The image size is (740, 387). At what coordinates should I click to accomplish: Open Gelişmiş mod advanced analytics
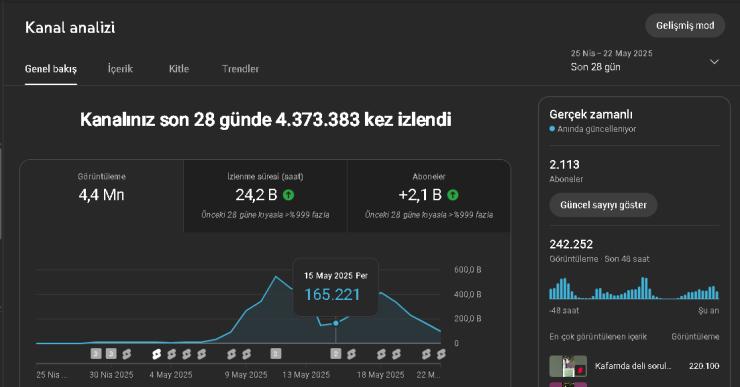(685, 25)
